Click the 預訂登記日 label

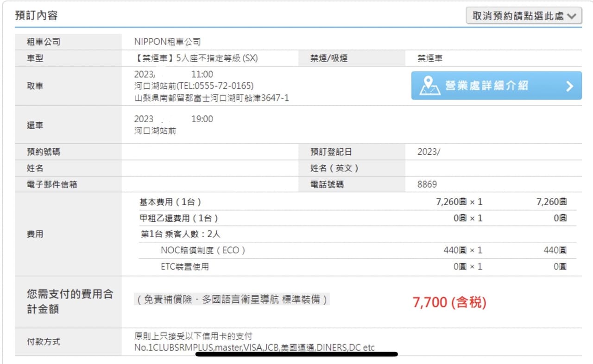pyautogui.click(x=332, y=152)
